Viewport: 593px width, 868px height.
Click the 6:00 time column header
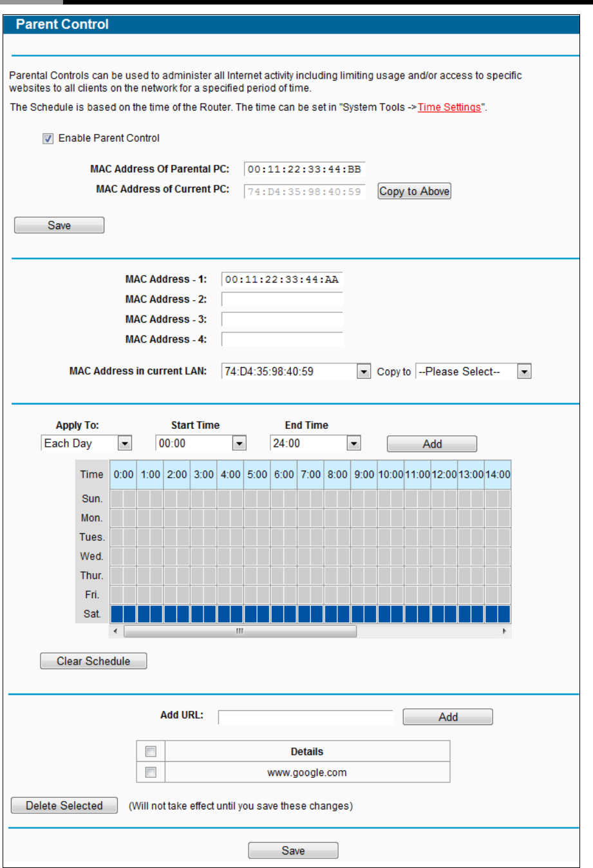point(284,475)
